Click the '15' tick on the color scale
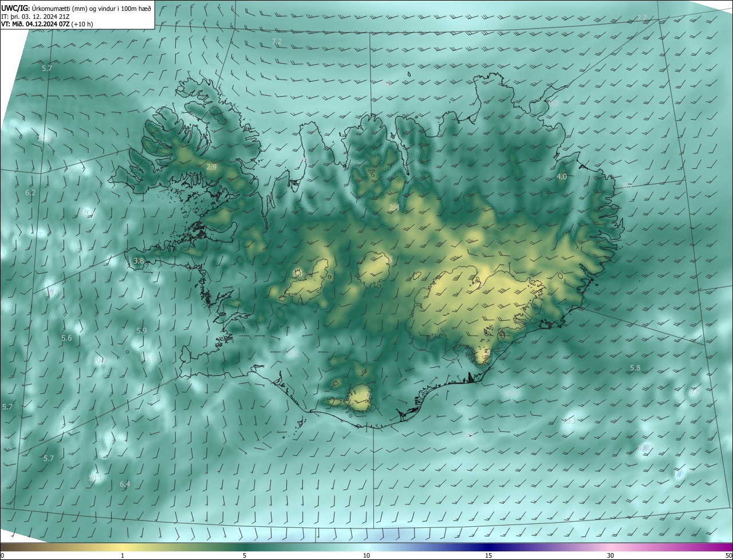733x560 pixels. [x=488, y=555]
